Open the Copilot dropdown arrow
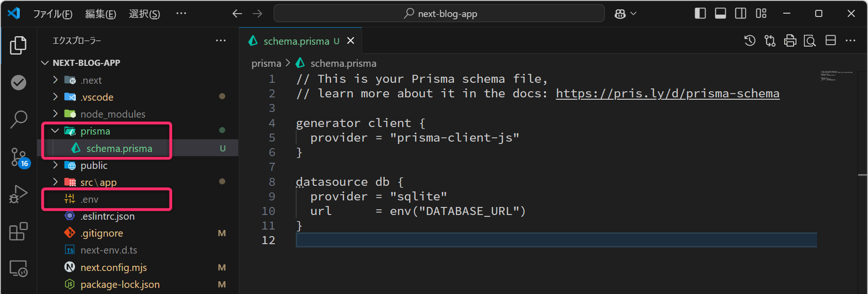The image size is (868, 294). pyautogui.click(x=633, y=14)
